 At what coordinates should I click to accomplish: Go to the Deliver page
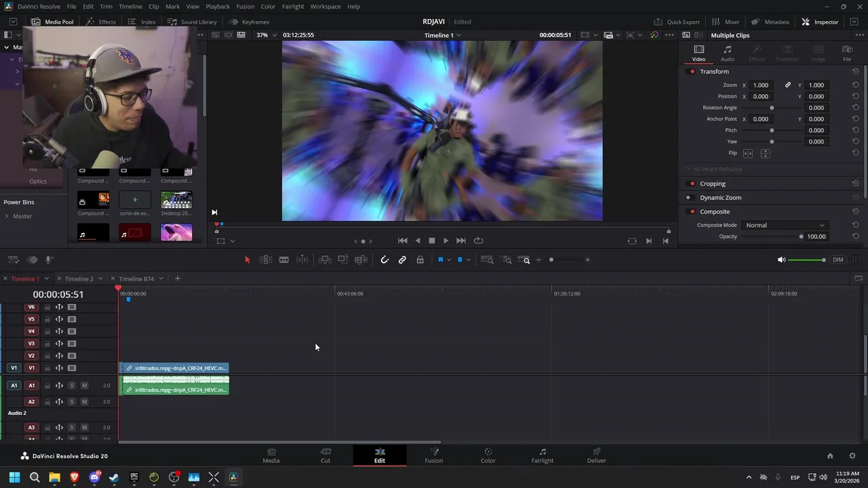tap(597, 455)
